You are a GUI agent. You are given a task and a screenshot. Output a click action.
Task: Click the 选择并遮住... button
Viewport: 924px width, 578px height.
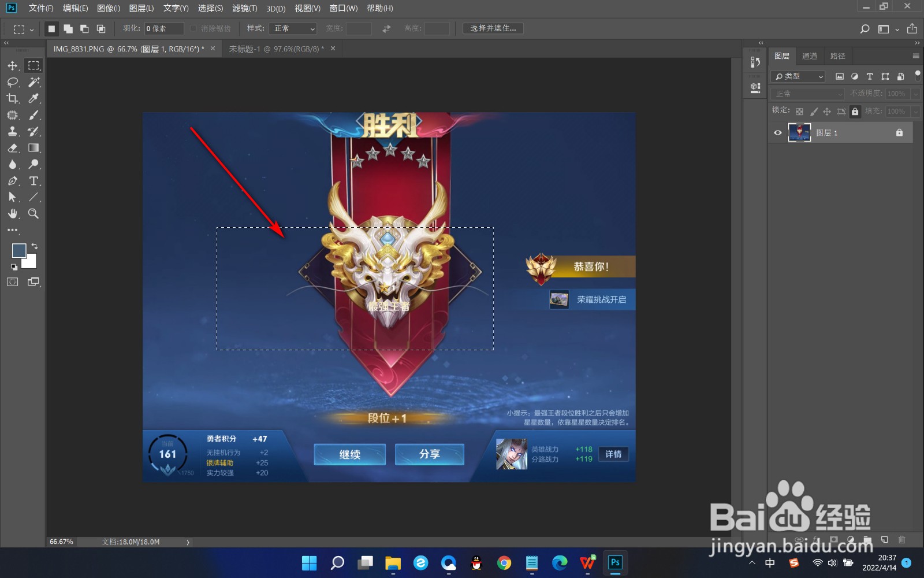coord(493,28)
